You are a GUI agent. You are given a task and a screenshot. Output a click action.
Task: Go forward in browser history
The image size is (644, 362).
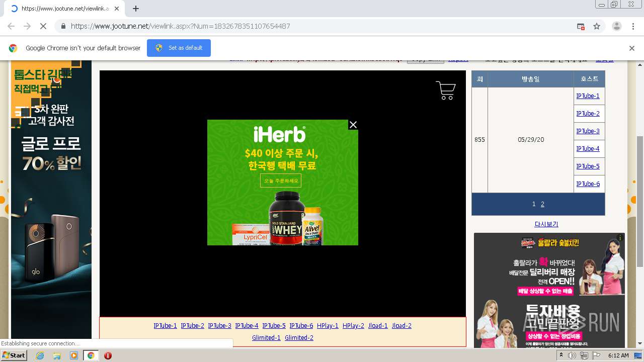[27, 26]
